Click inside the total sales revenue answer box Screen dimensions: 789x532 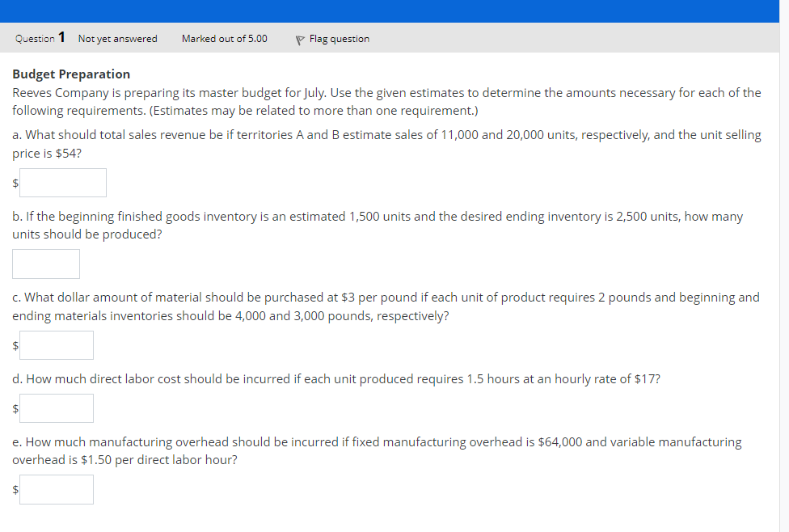tap(63, 182)
